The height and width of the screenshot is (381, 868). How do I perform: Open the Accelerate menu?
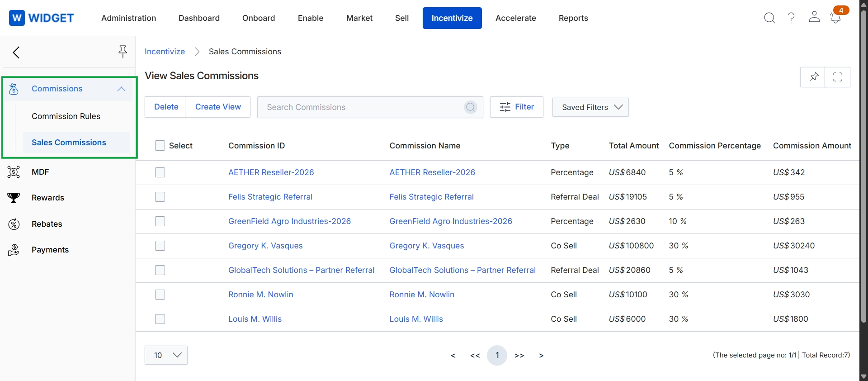516,18
